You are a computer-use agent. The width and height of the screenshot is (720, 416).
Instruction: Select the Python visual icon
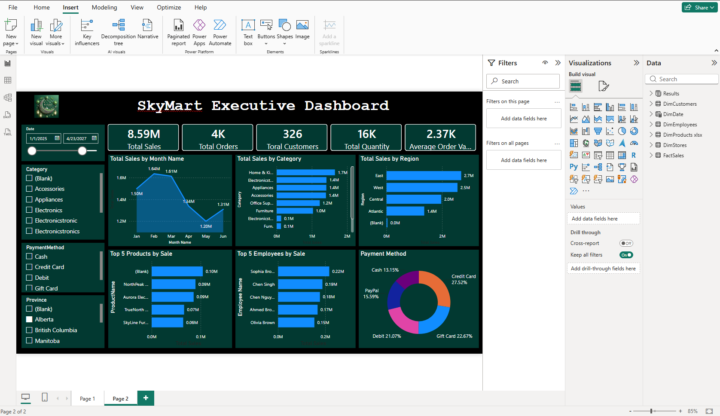click(574, 167)
